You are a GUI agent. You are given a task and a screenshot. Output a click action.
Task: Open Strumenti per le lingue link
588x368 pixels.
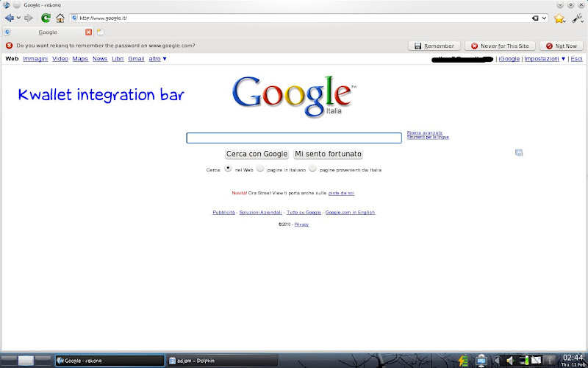(428, 138)
